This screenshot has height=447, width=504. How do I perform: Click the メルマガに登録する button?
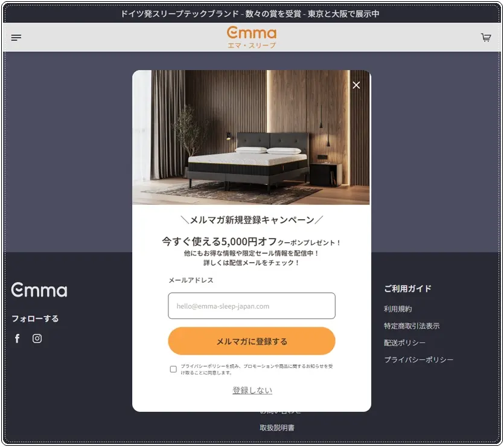click(252, 341)
